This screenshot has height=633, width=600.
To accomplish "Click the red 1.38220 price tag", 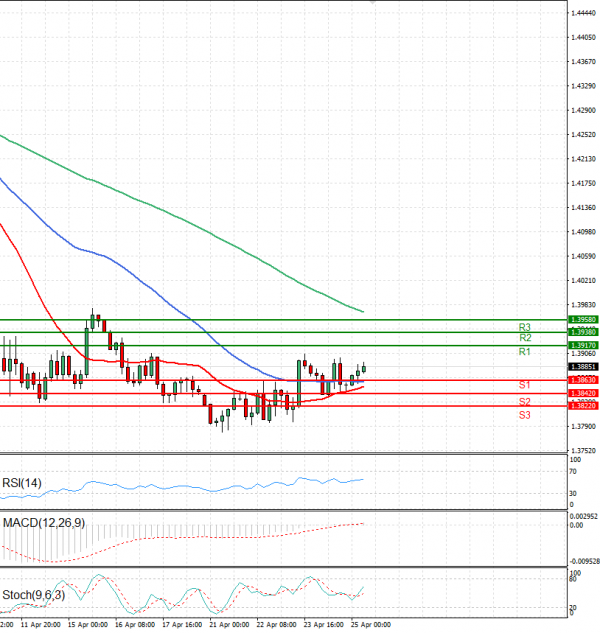I will click(x=583, y=406).
